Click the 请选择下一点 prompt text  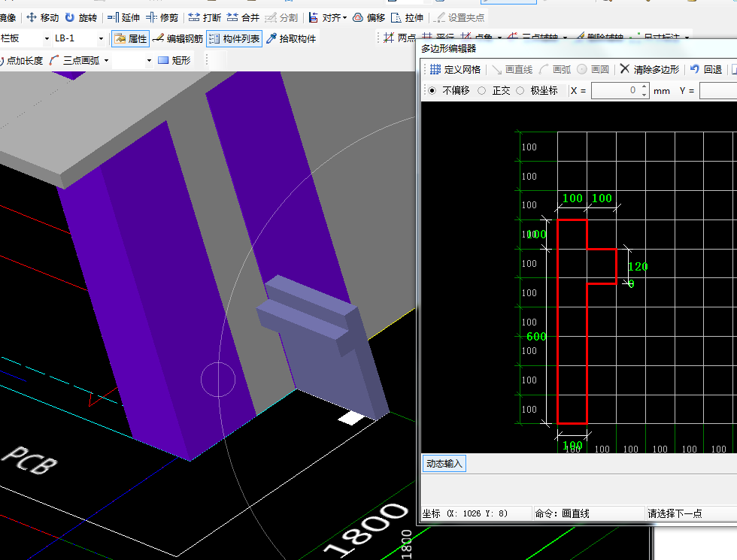pos(675,513)
